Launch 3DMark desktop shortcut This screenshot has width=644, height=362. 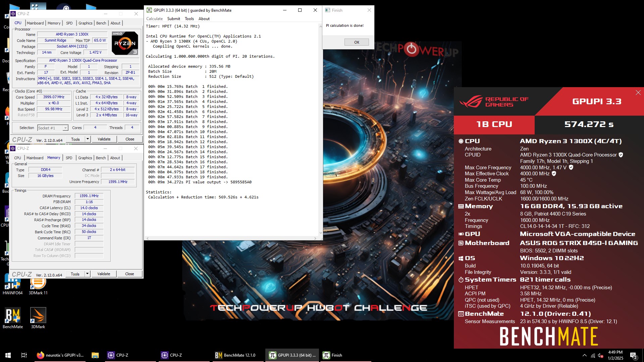pos(38,318)
